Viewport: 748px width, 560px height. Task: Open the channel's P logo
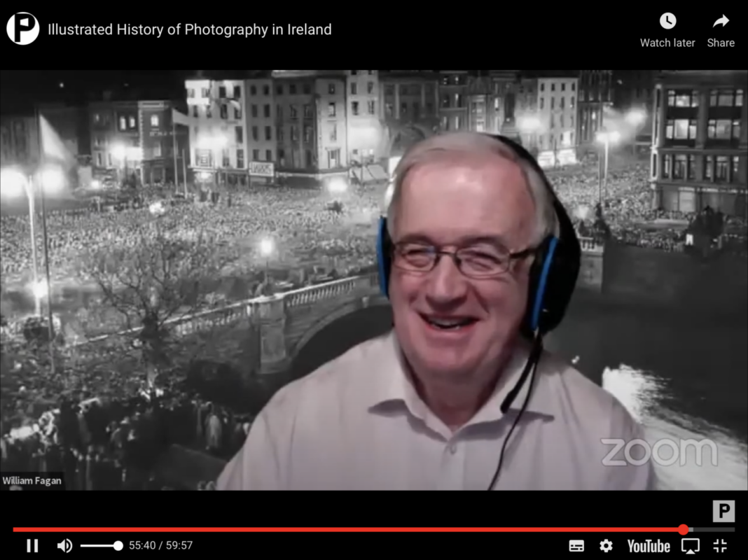(x=22, y=29)
